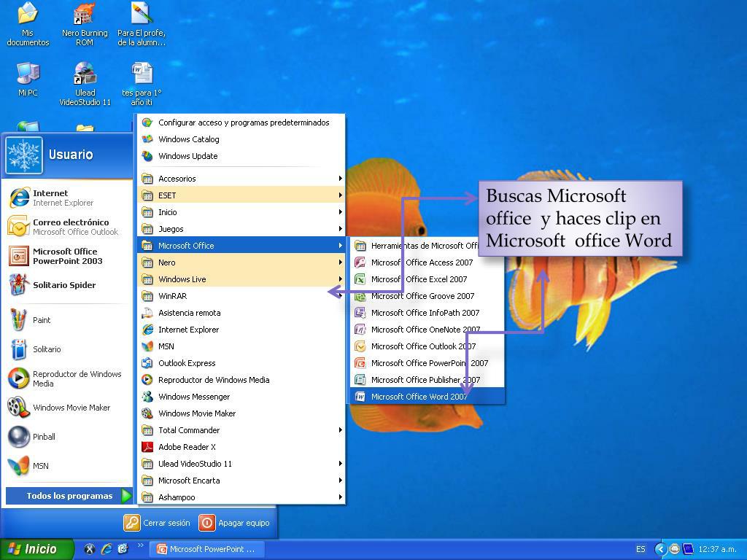Start Microsoft Office PowerPoint 2007

click(x=427, y=363)
